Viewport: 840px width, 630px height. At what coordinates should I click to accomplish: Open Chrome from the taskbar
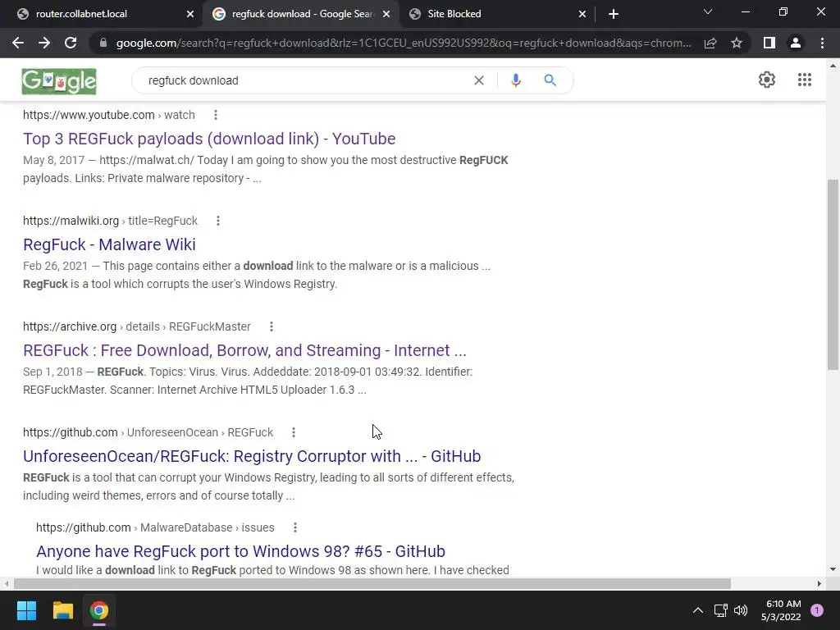[99, 610]
